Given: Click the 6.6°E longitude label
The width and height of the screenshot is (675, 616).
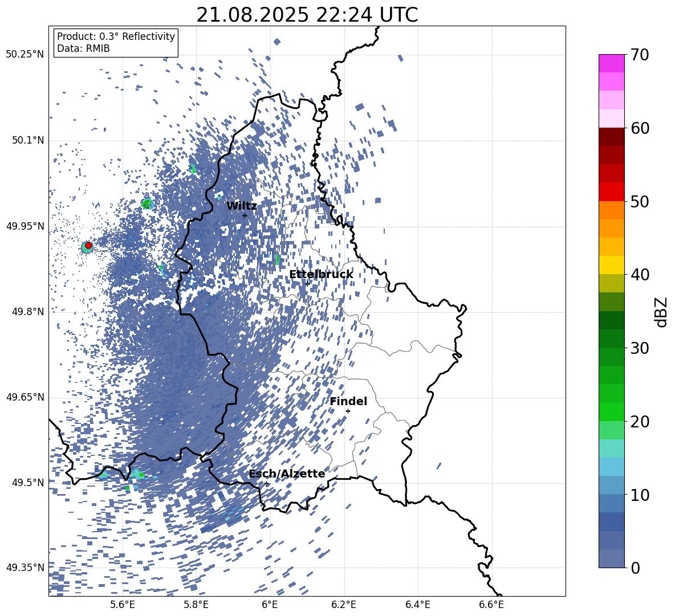Looking at the screenshot, I should tap(491, 605).
